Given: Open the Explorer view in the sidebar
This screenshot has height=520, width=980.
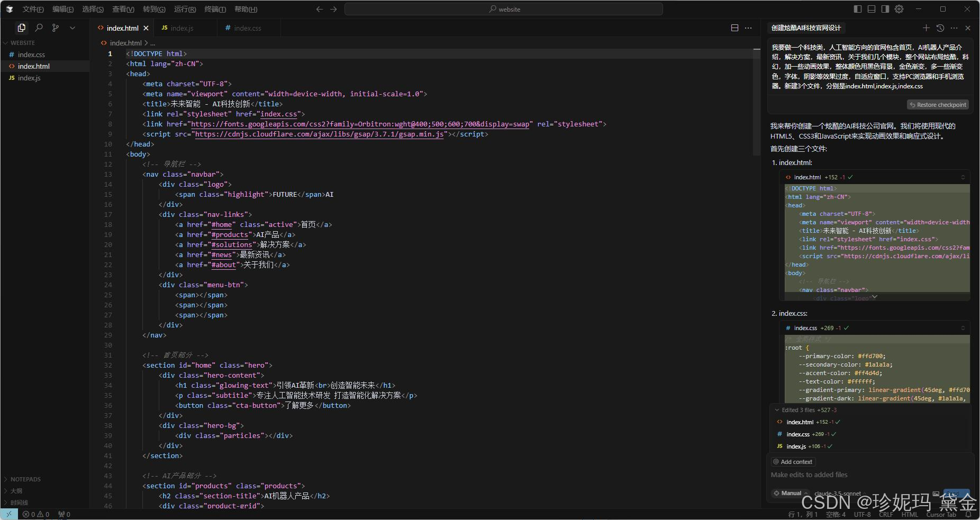Looking at the screenshot, I should (x=21, y=28).
